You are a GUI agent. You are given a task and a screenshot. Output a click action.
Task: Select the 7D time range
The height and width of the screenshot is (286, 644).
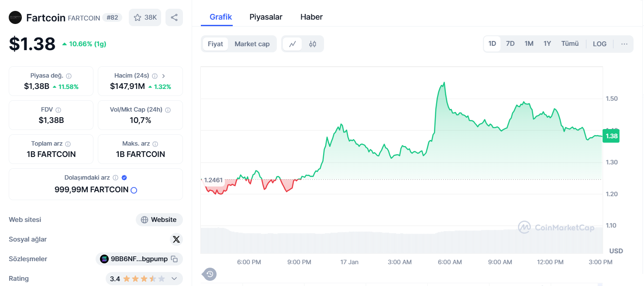(x=510, y=44)
